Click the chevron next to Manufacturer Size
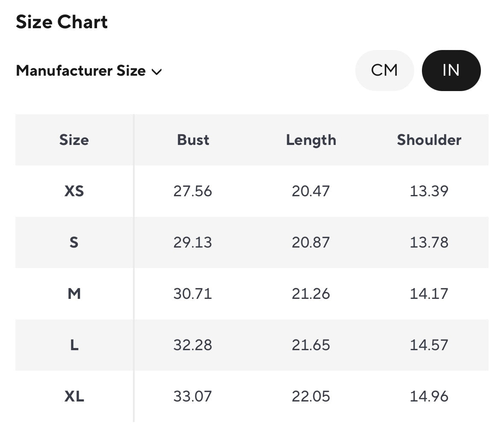This screenshot has width=504, height=425. pos(157,72)
